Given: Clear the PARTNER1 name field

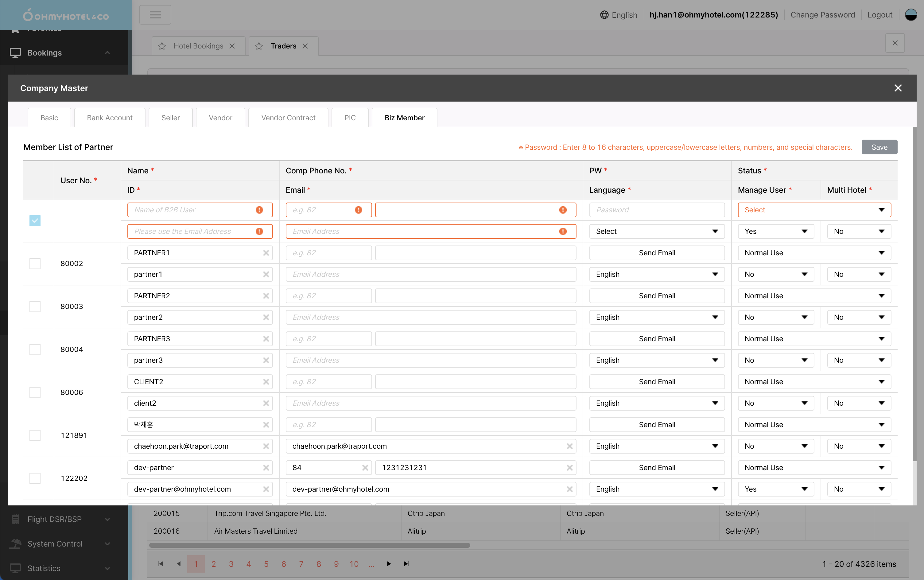Looking at the screenshot, I should point(266,253).
